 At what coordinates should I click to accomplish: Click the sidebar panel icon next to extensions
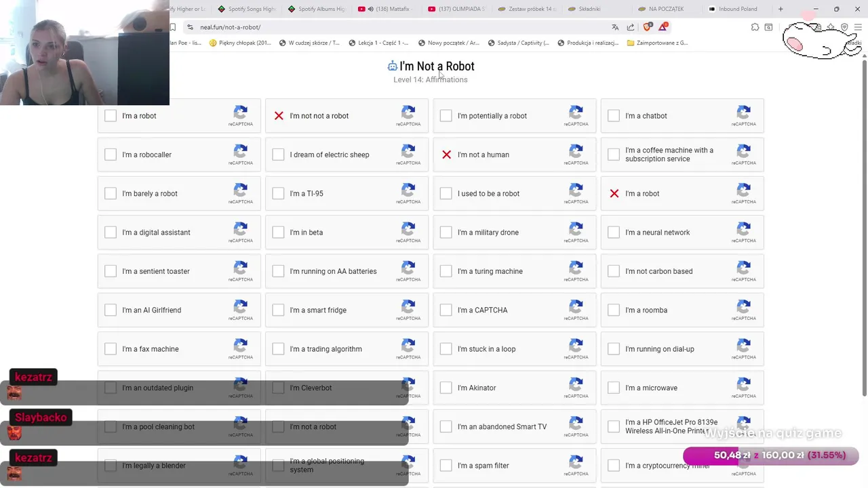point(768,27)
